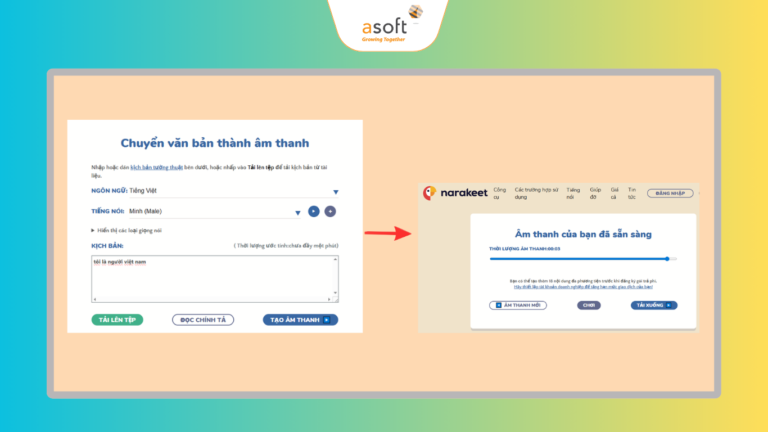Click inside the Kịch bản text area
Viewport: 768px width, 432px height.
(214, 278)
